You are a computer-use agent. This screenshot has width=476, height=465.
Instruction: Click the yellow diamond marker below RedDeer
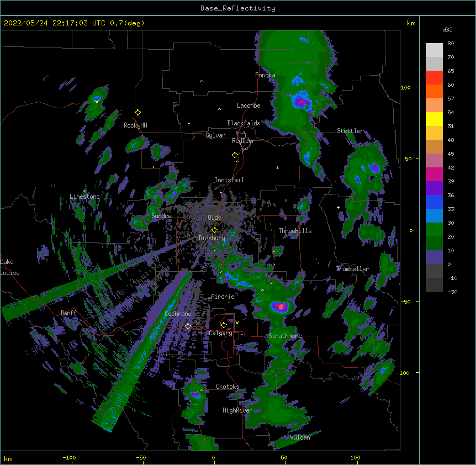click(x=235, y=155)
